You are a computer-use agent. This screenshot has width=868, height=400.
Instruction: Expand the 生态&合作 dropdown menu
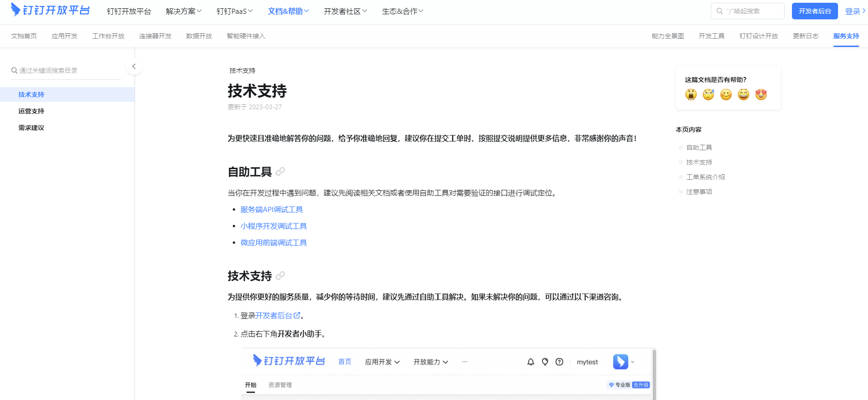[x=402, y=11]
